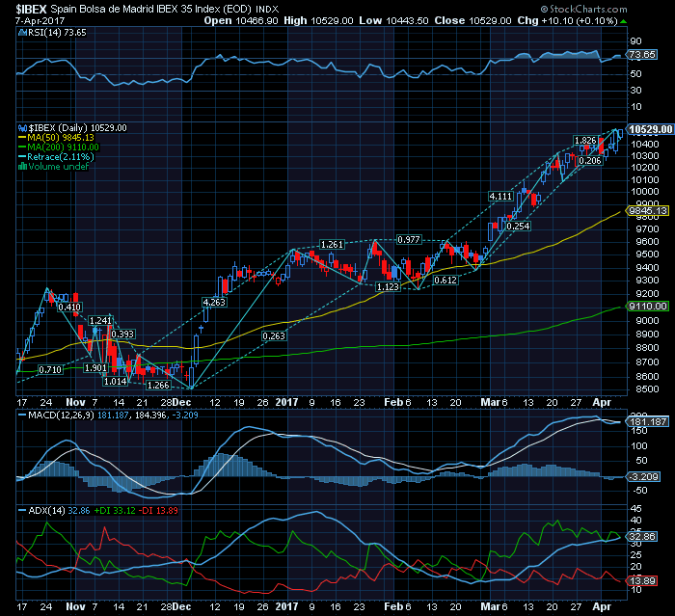Viewport: 675px width, 616px height.
Task: Click the green Volume bars legend icon
Action: 22,167
